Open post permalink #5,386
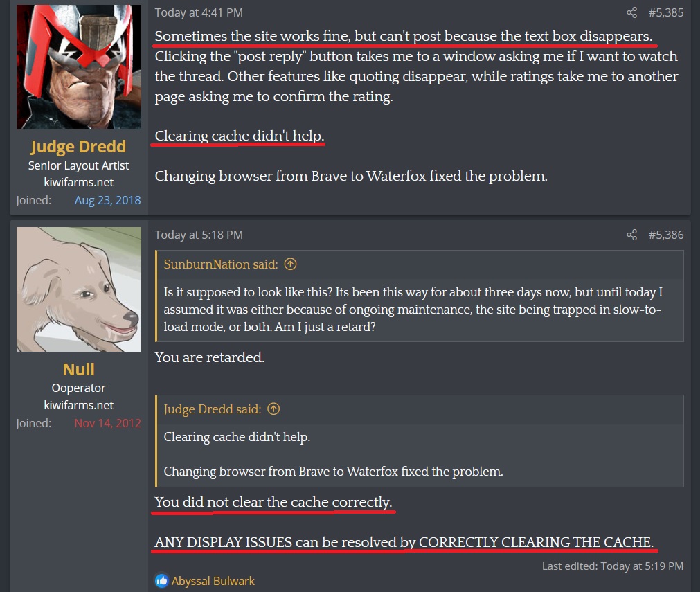 pos(665,235)
